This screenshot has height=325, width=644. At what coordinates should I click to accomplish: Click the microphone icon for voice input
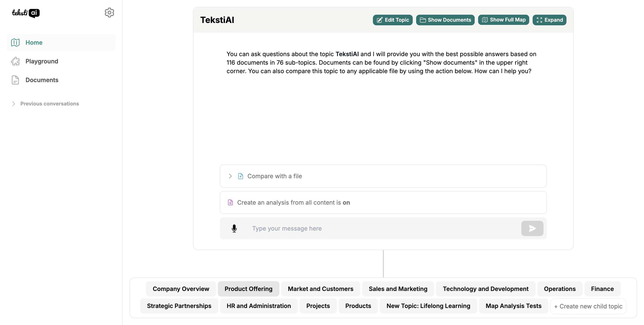(x=234, y=228)
